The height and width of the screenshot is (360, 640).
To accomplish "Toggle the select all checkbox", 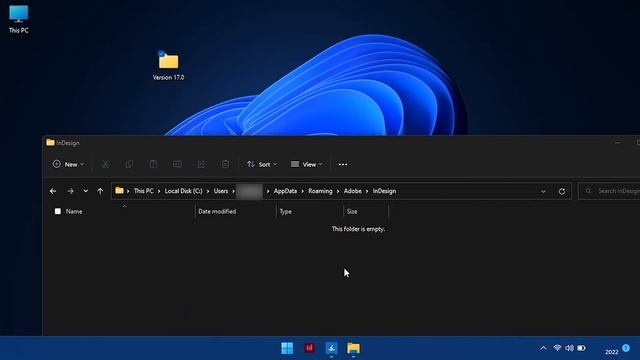I will pyautogui.click(x=58, y=211).
